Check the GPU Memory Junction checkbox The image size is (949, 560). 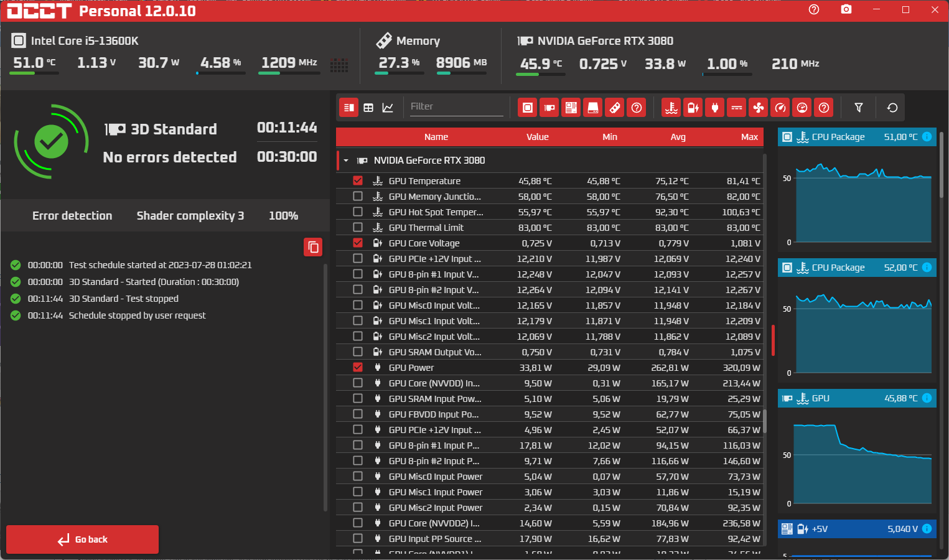click(358, 196)
